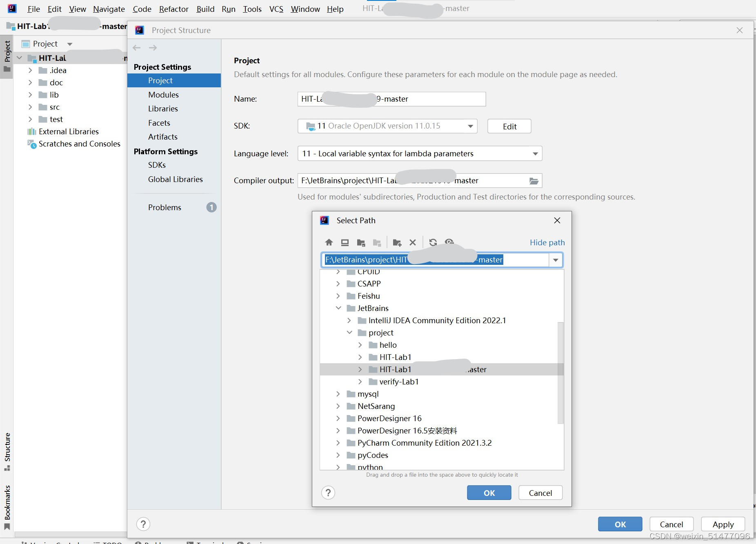Expand IntelliJ IDEA Community Edition 2022.1 folder

coord(349,320)
